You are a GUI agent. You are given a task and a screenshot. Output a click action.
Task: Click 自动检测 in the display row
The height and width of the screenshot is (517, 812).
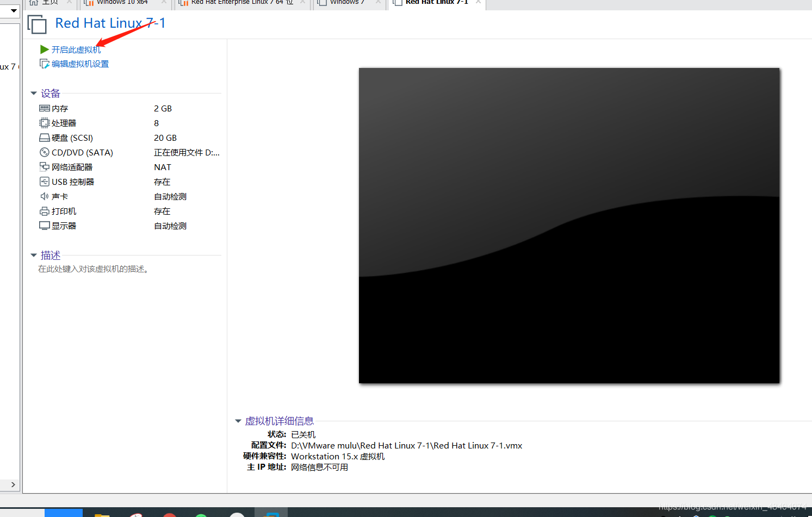pyautogui.click(x=170, y=226)
